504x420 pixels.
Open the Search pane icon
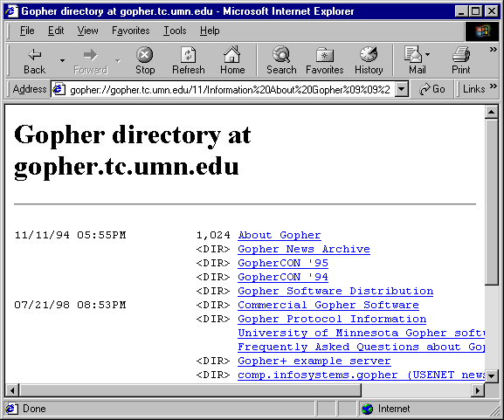point(281,54)
